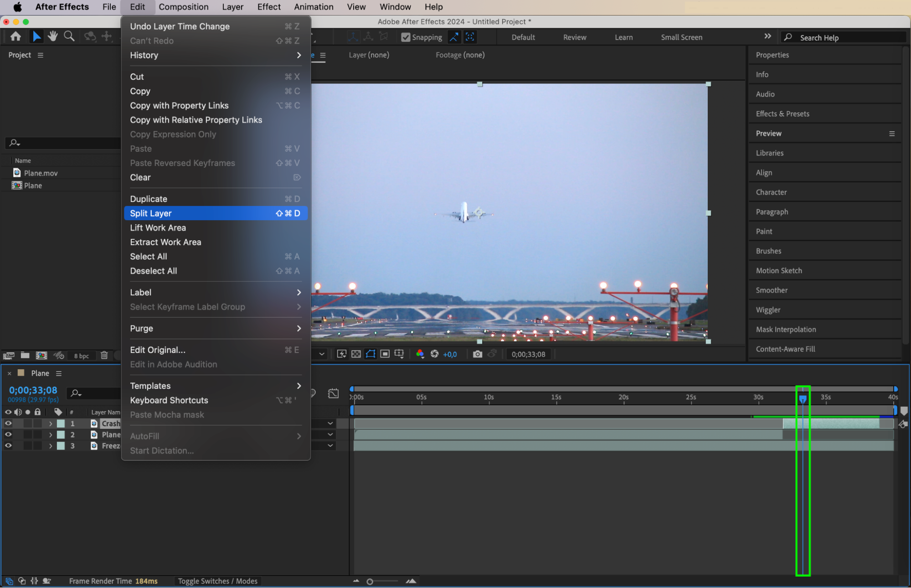Toggle visibility of layer 3
Image resolution: width=911 pixels, height=588 pixels.
(8, 446)
